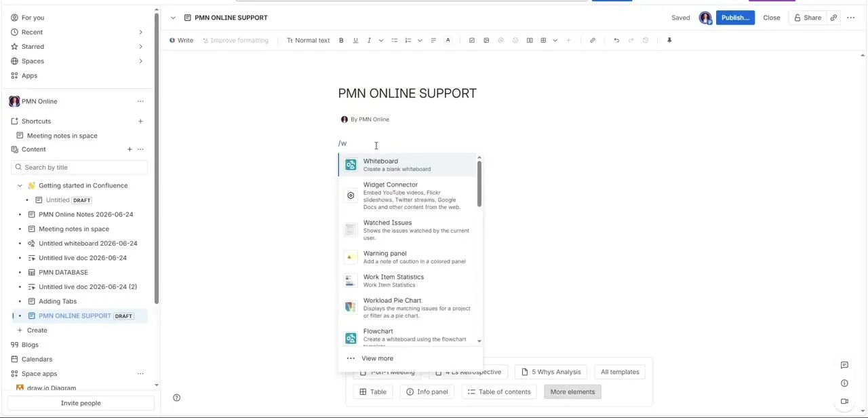The image size is (868, 418).
Task: Add a link from the toolbar
Action: pyautogui.click(x=593, y=40)
